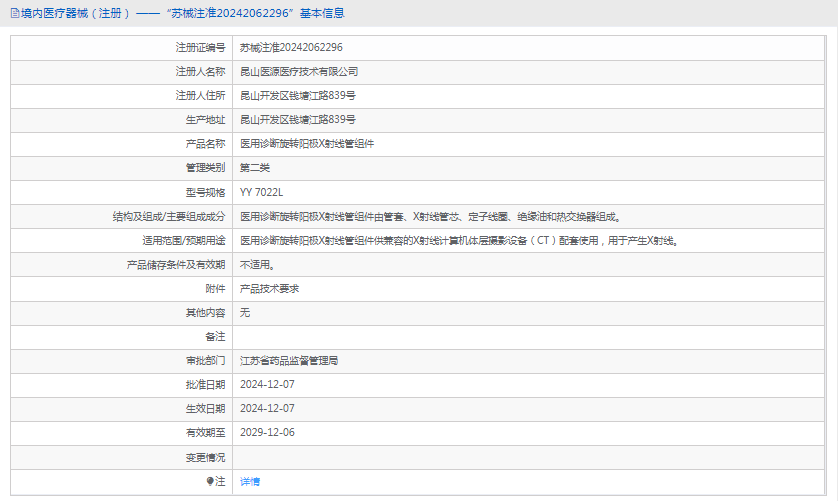Select product name 医用诊断旋转阳极X射线管组件
The height and width of the screenshot is (501, 838).
tap(307, 144)
